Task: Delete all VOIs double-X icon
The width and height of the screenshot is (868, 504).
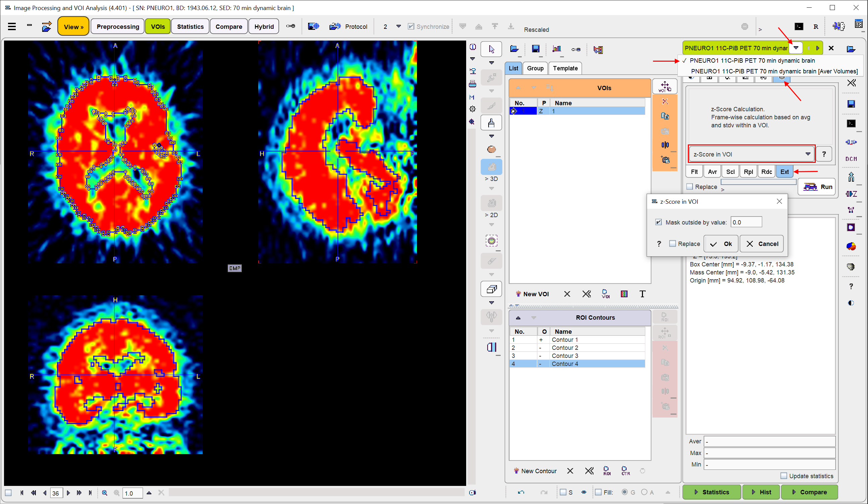Action: (587, 294)
